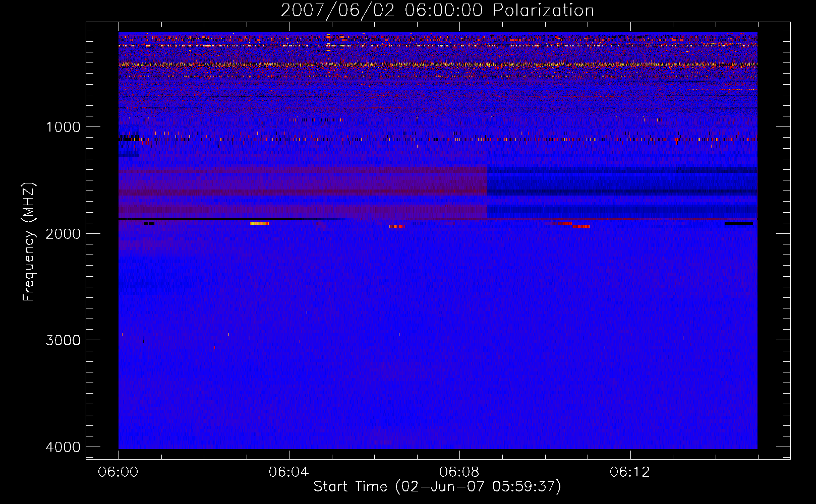The height and width of the screenshot is (504, 816).
Task: Click the 06:12 time tick label
Action: click(x=629, y=472)
